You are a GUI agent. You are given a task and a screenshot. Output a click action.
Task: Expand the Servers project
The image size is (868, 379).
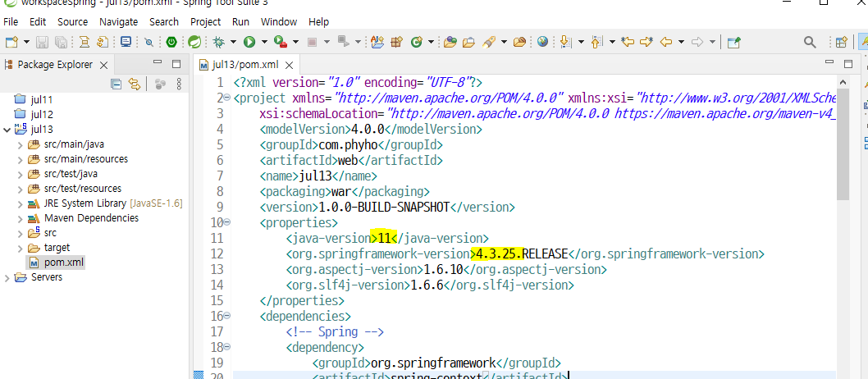[x=7, y=278]
